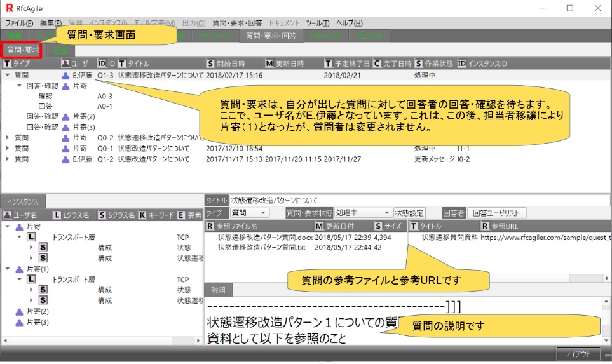The width and height of the screenshot is (612, 364).
Task: Expand the 質問 Q0-2 row
Action: 8,138
